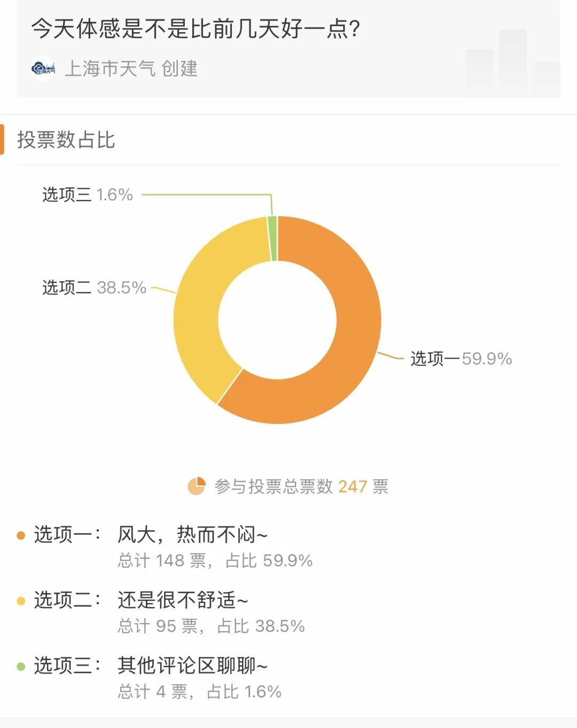Select option 还是很不舒适~
This screenshot has height=728, width=577.
pos(183,600)
